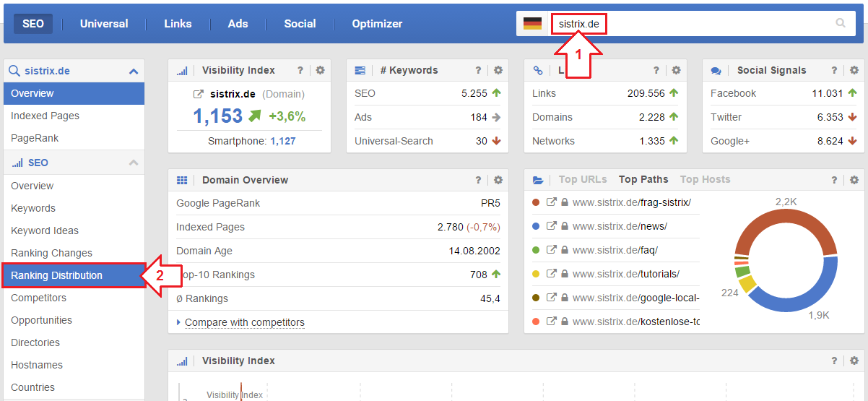The image size is (868, 401).
Task: Show help for bottom Visibility Index chart
Action: [834, 361]
